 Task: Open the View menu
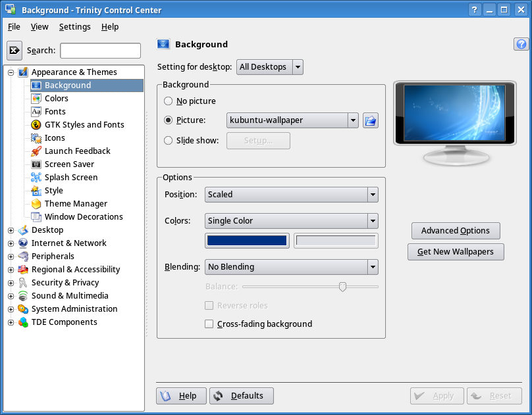pyautogui.click(x=40, y=27)
